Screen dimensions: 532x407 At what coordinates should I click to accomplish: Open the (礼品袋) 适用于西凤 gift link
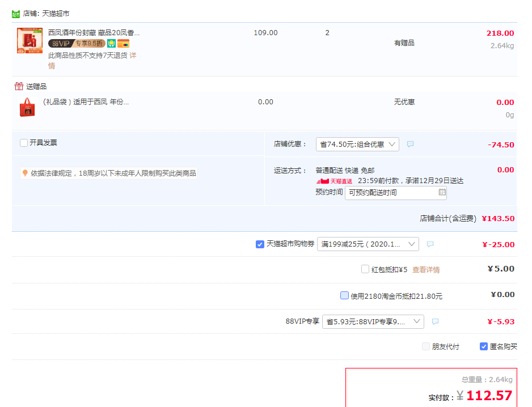[86, 102]
